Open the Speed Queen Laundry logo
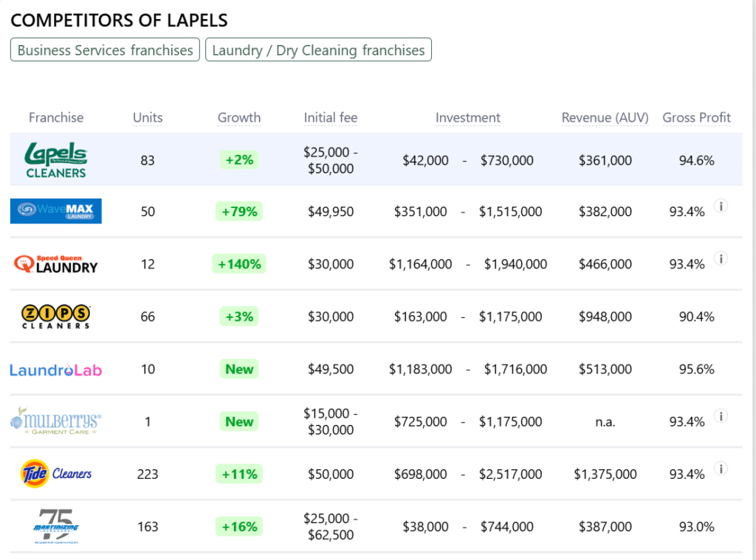 point(56,264)
